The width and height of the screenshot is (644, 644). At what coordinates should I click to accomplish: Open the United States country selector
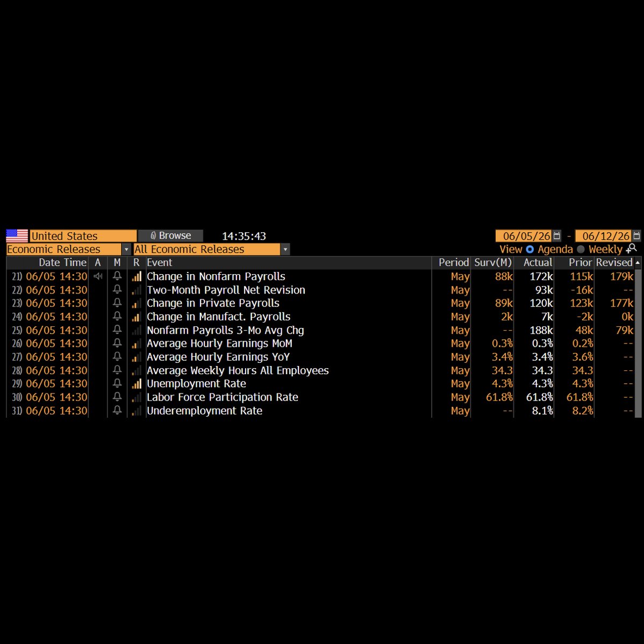83,236
